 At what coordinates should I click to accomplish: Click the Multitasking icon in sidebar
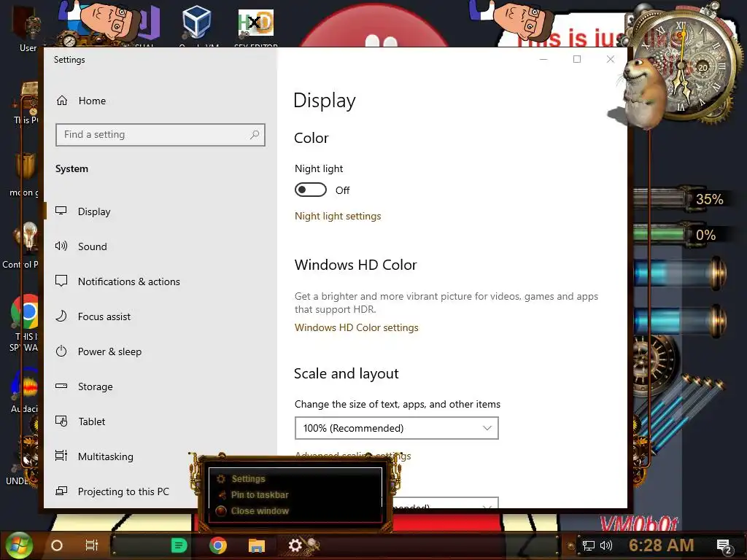pyautogui.click(x=61, y=456)
